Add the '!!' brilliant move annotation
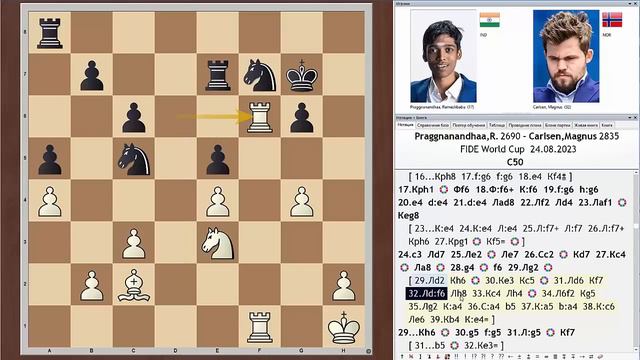 point(456,356)
